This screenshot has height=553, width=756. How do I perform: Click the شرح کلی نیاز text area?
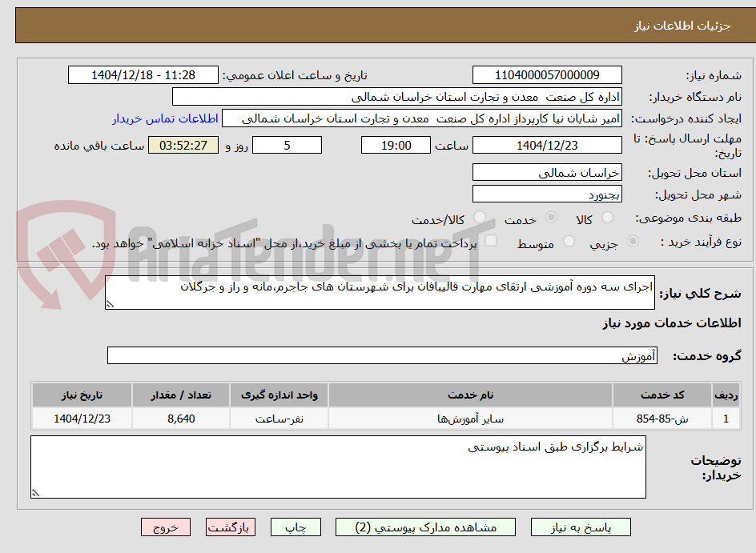coord(380,292)
